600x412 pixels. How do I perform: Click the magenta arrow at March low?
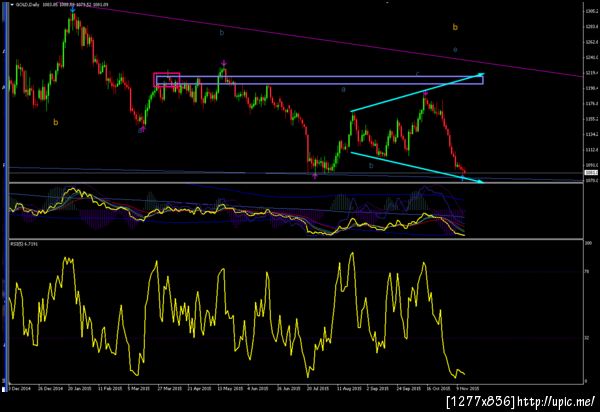142,130
